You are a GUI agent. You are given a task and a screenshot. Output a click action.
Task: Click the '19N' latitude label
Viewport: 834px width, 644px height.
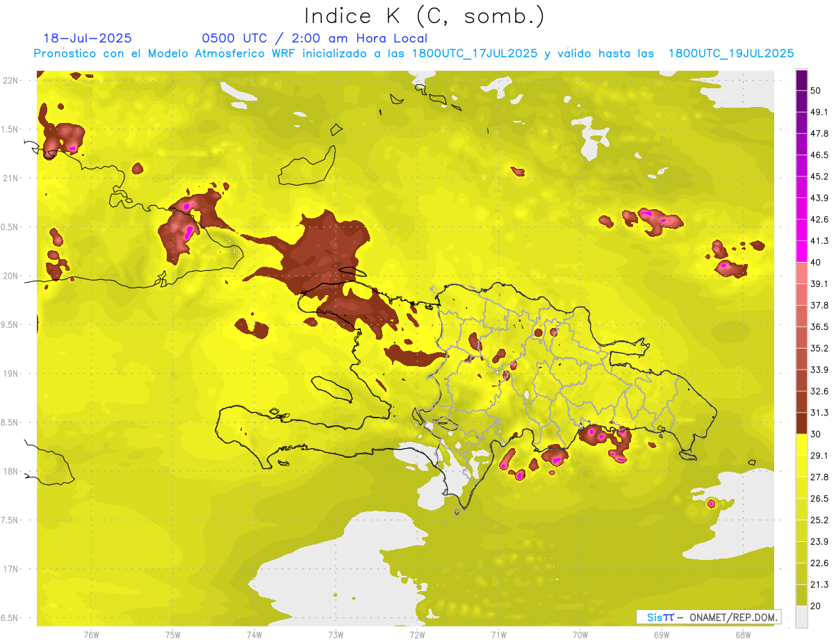click(x=10, y=374)
